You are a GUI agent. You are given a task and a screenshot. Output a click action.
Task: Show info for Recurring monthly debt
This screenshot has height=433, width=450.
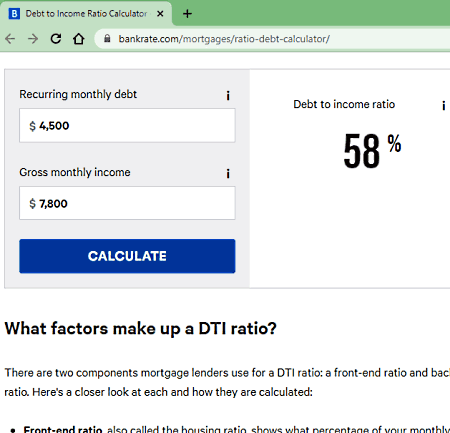click(228, 96)
